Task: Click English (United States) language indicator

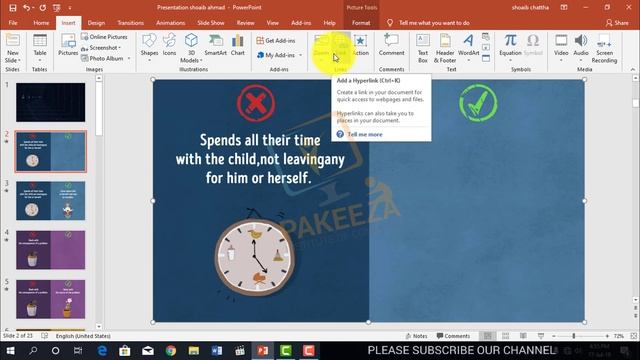Action: click(83, 336)
